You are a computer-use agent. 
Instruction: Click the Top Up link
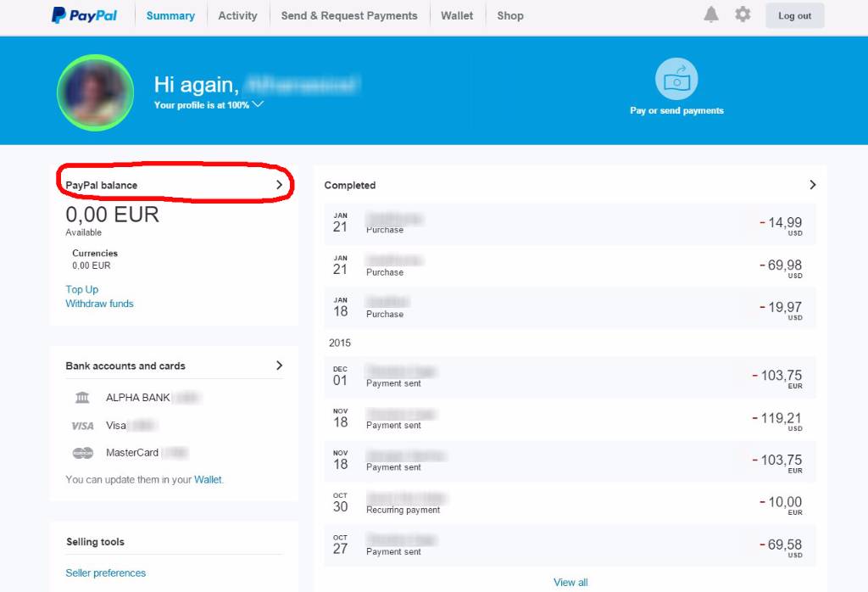(x=82, y=289)
